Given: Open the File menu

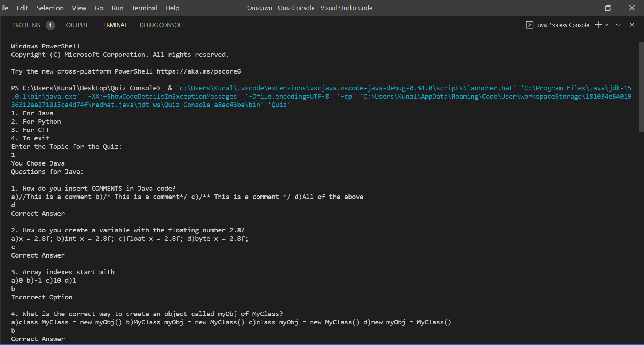Looking at the screenshot, I should pyautogui.click(x=4, y=8).
